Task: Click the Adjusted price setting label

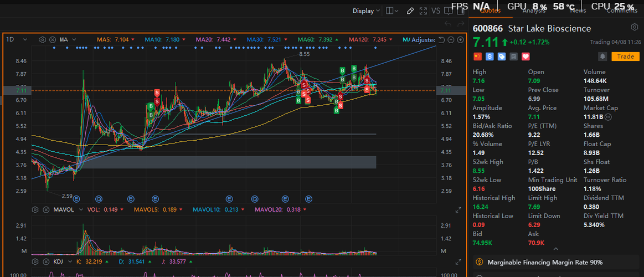Action: [423, 40]
